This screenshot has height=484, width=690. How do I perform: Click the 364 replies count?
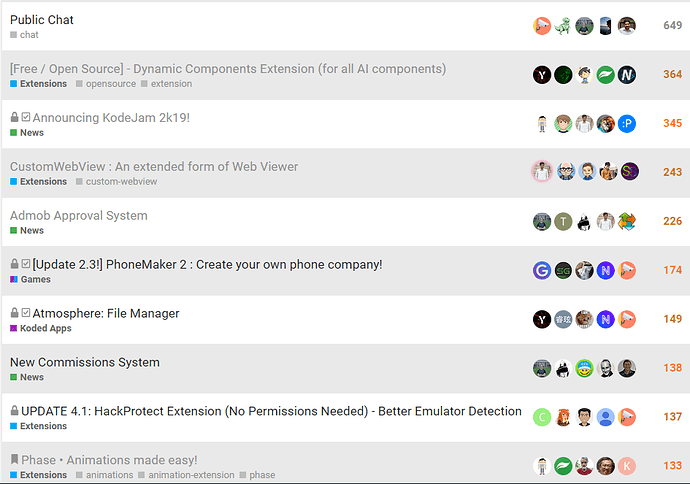(672, 74)
